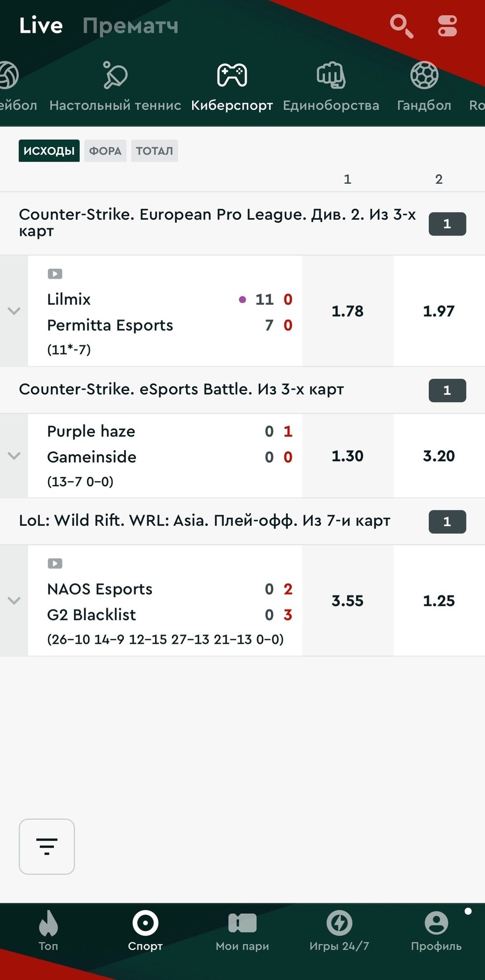Image resolution: width=485 pixels, height=980 pixels.
Task: Pick G2 Blacklist odds 1.25
Action: (x=439, y=601)
